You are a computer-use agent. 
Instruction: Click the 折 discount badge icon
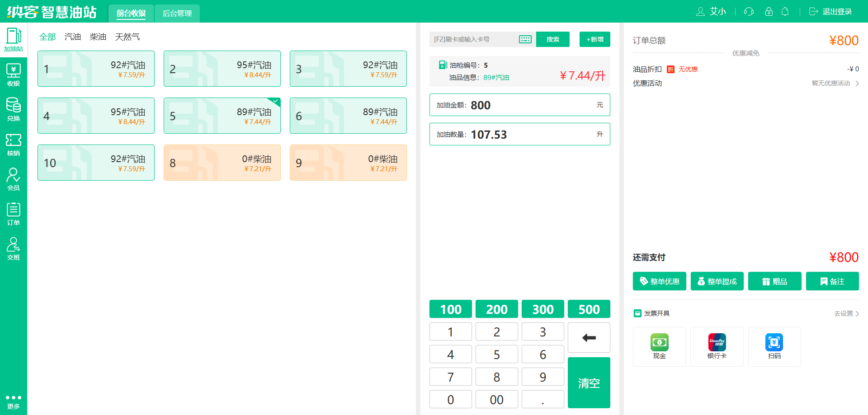(x=670, y=69)
